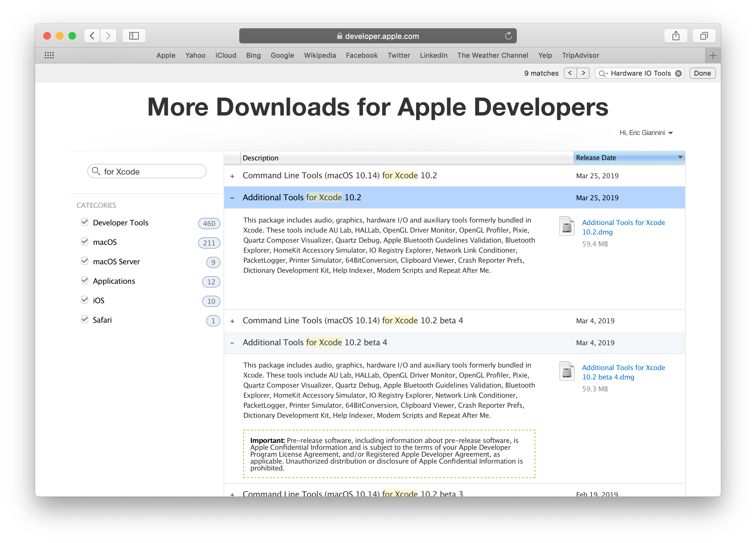Clear the Hardware IO Tools find text
Screen dimensions: 756x543
pyautogui.click(x=678, y=73)
